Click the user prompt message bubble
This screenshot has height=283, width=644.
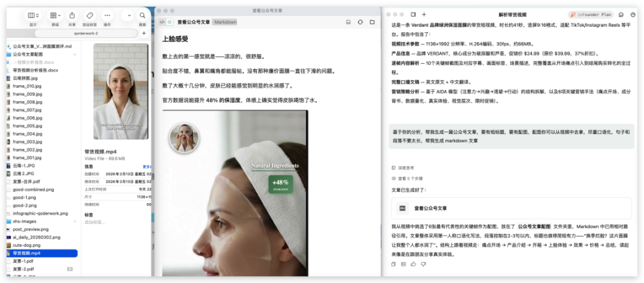click(511, 136)
